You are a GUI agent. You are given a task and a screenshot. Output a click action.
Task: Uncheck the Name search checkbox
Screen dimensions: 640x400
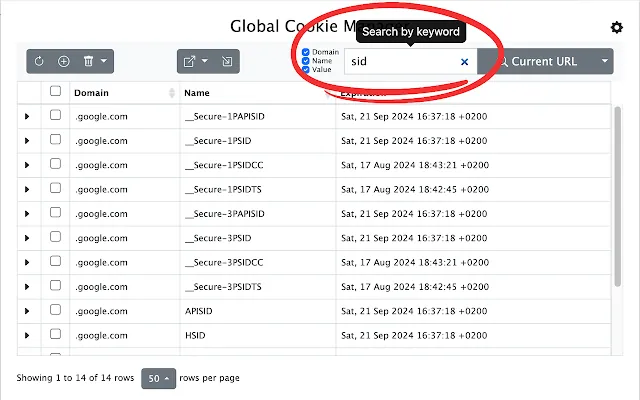(x=306, y=61)
